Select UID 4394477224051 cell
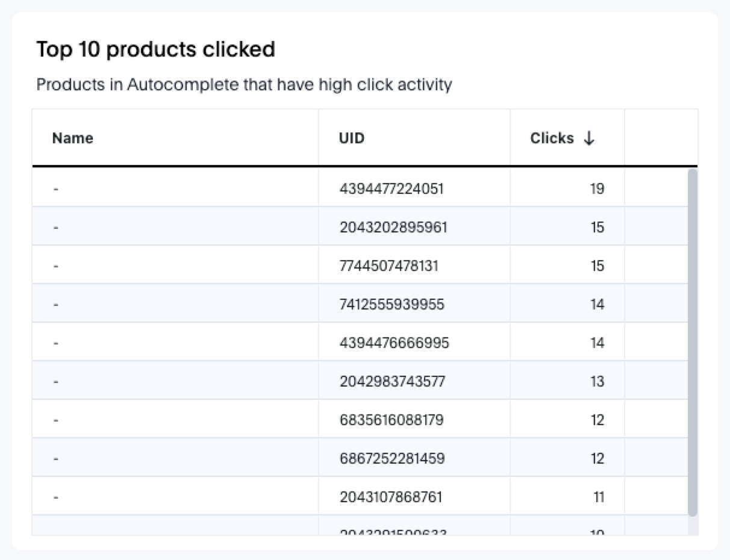Screen dimensions: 730x560 (x=392, y=189)
